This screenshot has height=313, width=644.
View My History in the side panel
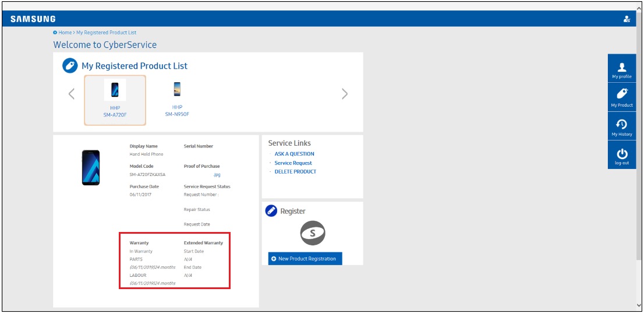click(x=622, y=126)
